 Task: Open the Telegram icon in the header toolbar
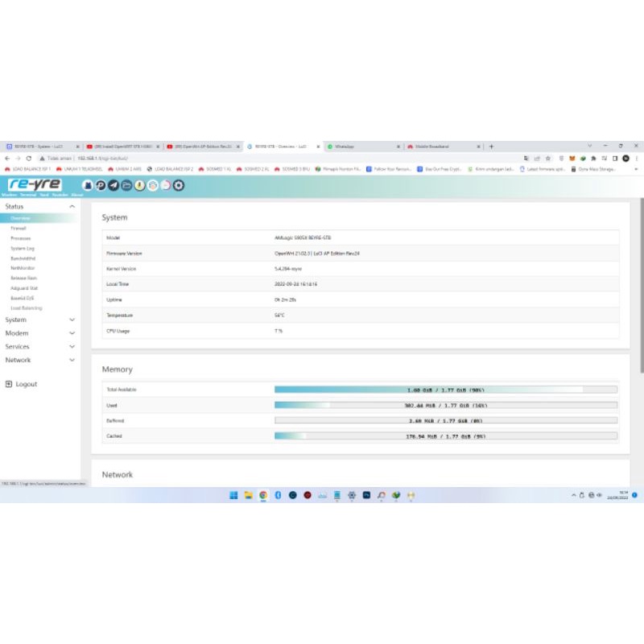point(112,186)
